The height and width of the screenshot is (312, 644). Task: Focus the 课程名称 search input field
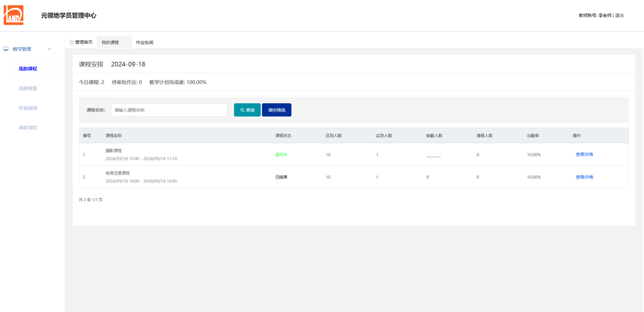pyautogui.click(x=169, y=110)
